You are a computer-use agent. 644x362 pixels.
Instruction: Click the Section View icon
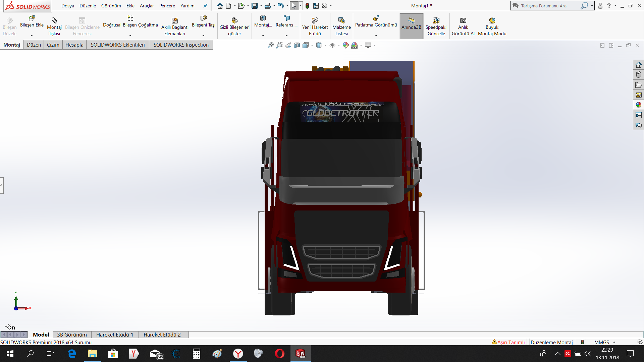pyautogui.click(x=297, y=45)
